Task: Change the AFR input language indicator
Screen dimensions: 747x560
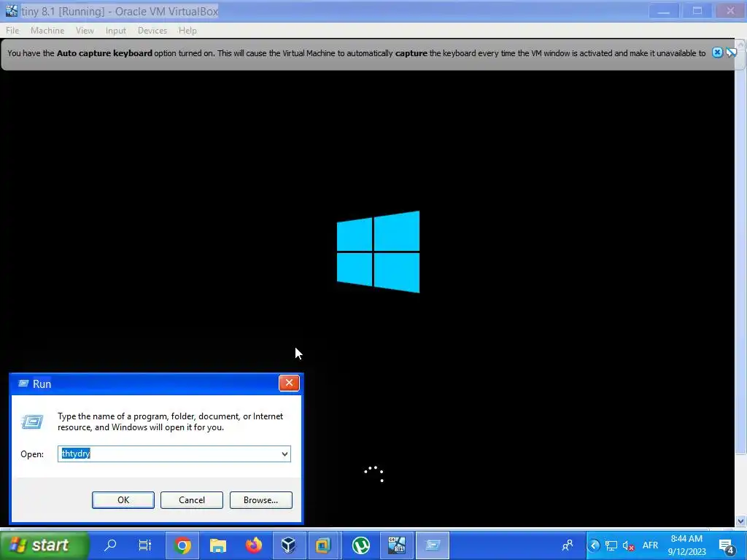Action: [650, 545]
